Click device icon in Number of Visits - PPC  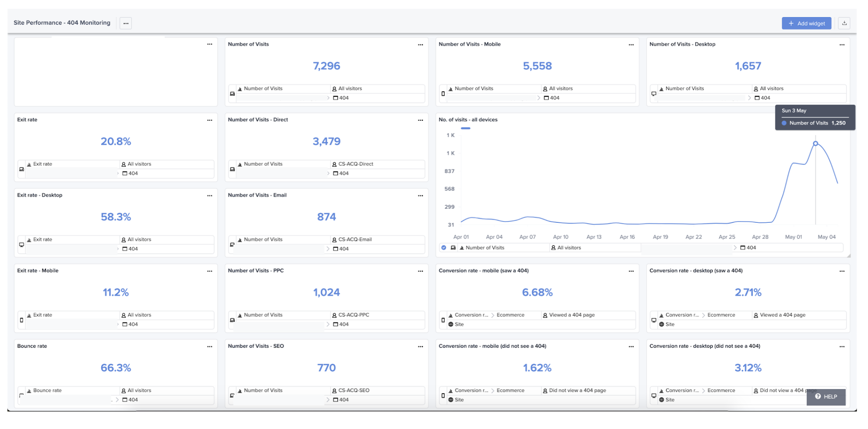click(x=232, y=320)
